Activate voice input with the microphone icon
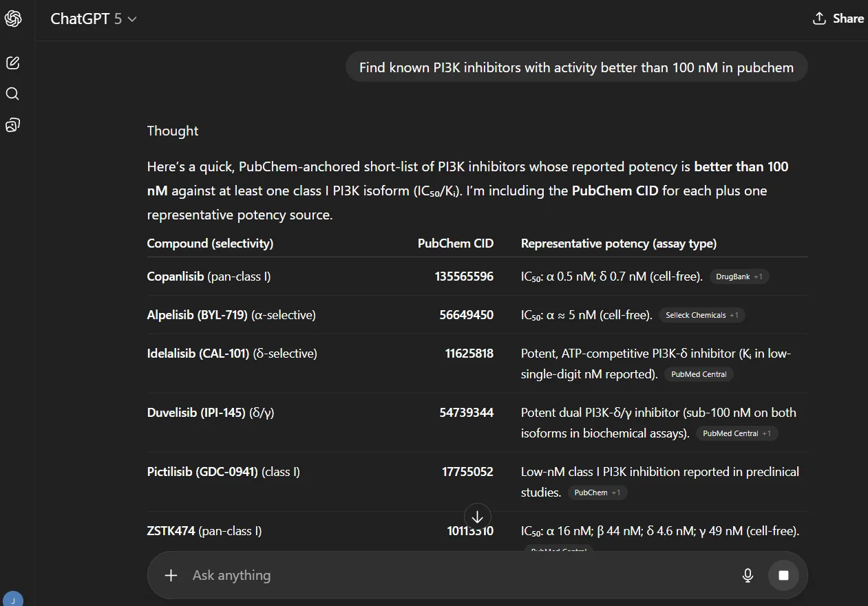The height and width of the screenshot is (606, 868). coord(748,575)
